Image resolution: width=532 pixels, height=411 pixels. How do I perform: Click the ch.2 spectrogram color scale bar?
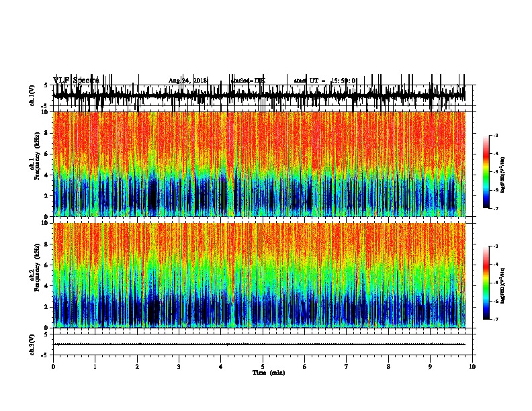click(486, 283)
